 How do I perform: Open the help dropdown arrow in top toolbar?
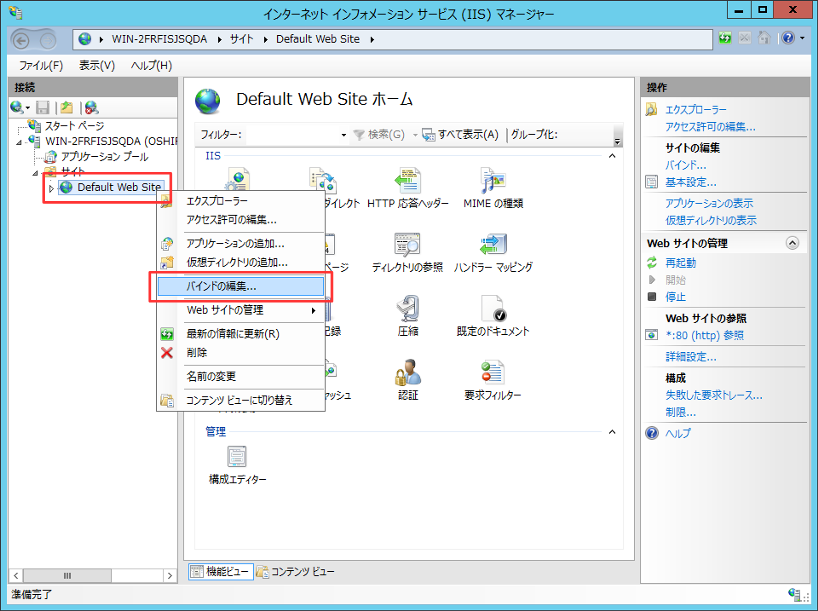click(802, 38)
